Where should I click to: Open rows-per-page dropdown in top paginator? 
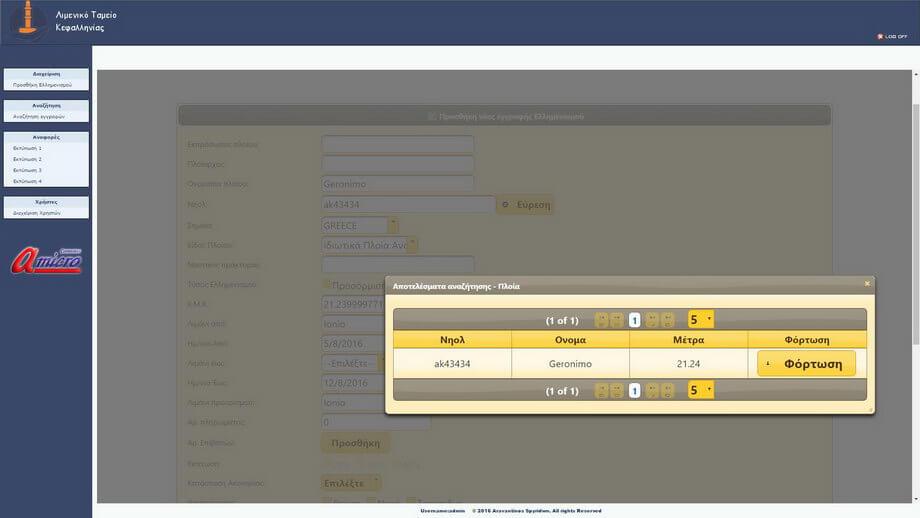701,320
